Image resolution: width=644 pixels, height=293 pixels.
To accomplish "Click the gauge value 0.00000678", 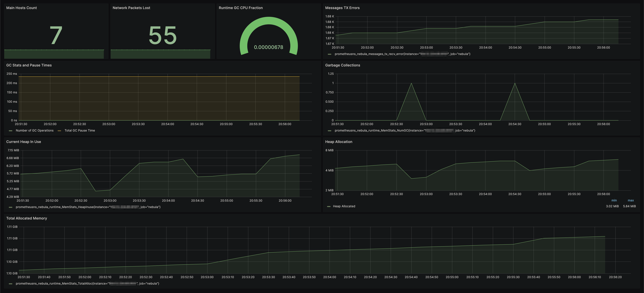I will (269, 47).
